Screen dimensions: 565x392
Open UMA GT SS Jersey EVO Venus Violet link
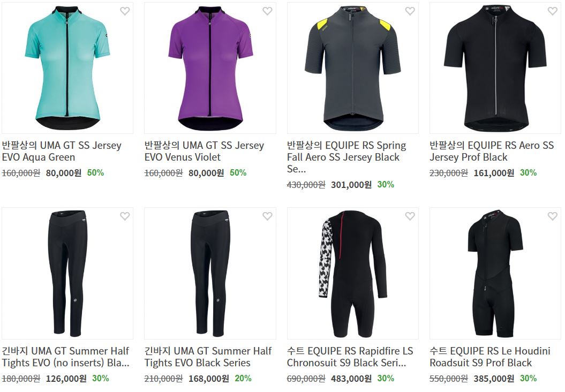pyautogui.click(x=204, y=152)
